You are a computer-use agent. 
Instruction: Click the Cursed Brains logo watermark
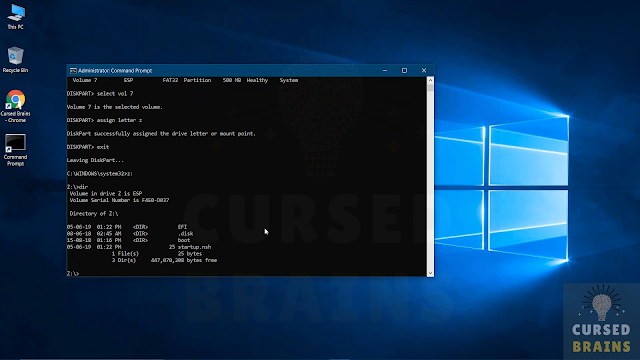click(x=601, y=319)
